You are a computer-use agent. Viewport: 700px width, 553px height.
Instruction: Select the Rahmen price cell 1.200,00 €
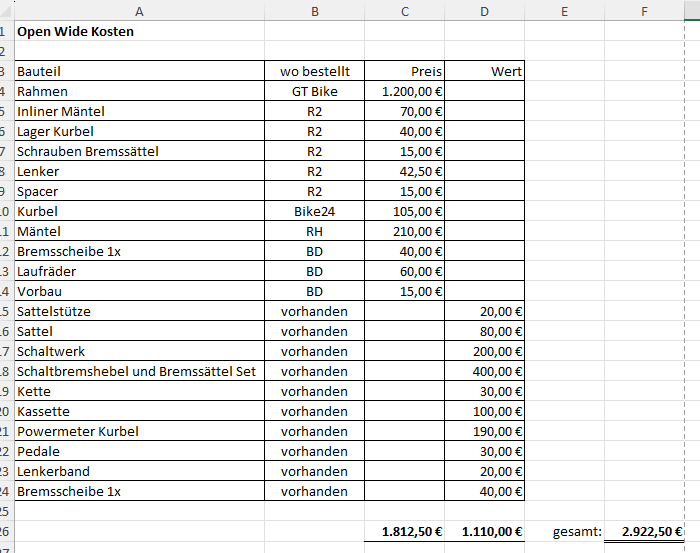[404, 91]
